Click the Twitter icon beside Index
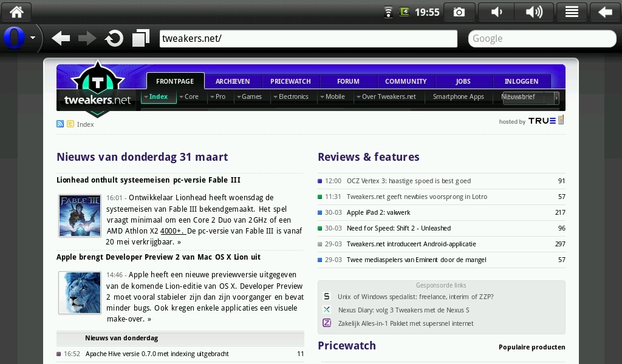 (70, 124)
